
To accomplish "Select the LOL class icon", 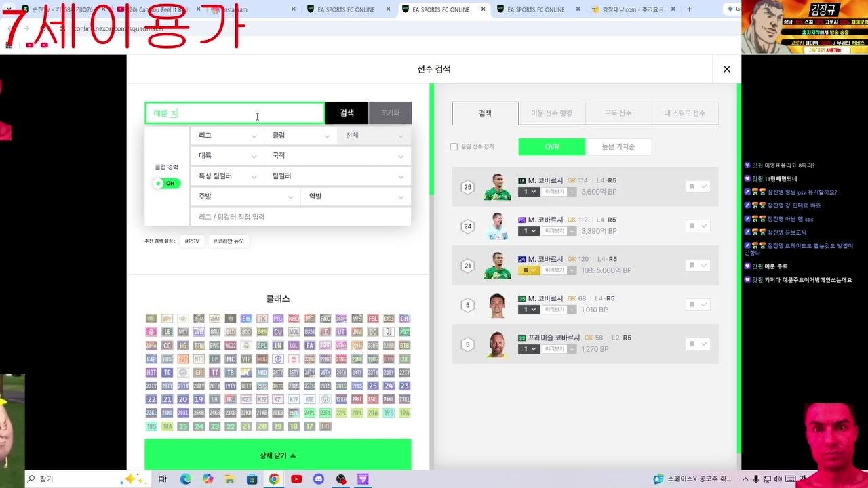I will (294, 346).
